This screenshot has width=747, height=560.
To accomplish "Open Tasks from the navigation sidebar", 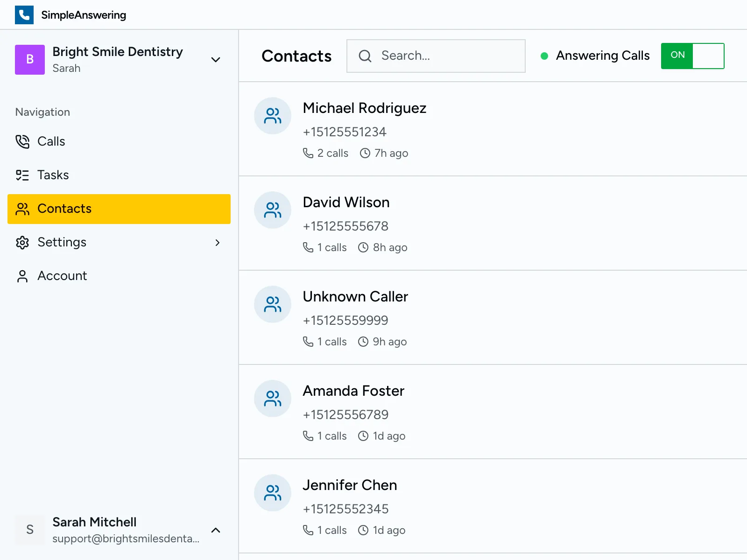I will [x=53, y=175].
